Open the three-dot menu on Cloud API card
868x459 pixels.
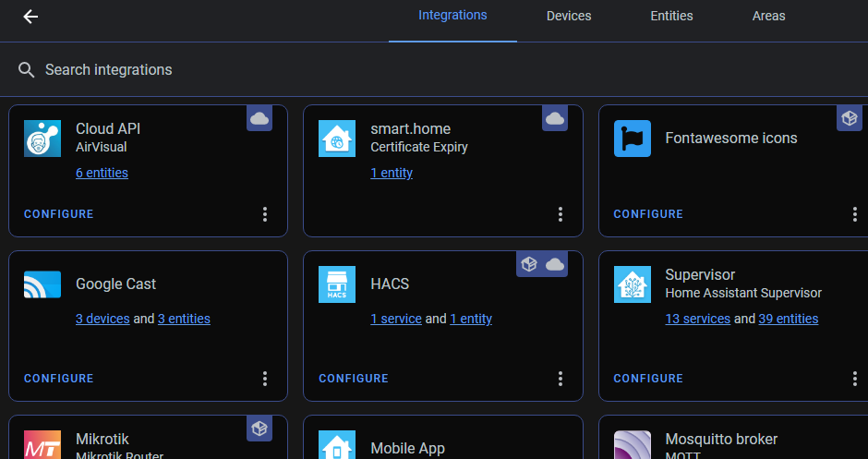(265, 214)
